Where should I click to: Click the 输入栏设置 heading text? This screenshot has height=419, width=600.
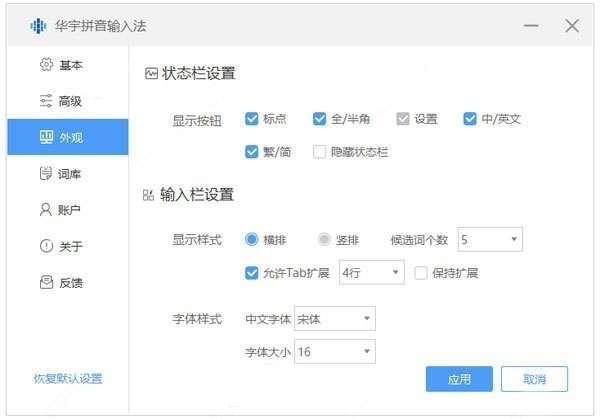click(197, 195)
